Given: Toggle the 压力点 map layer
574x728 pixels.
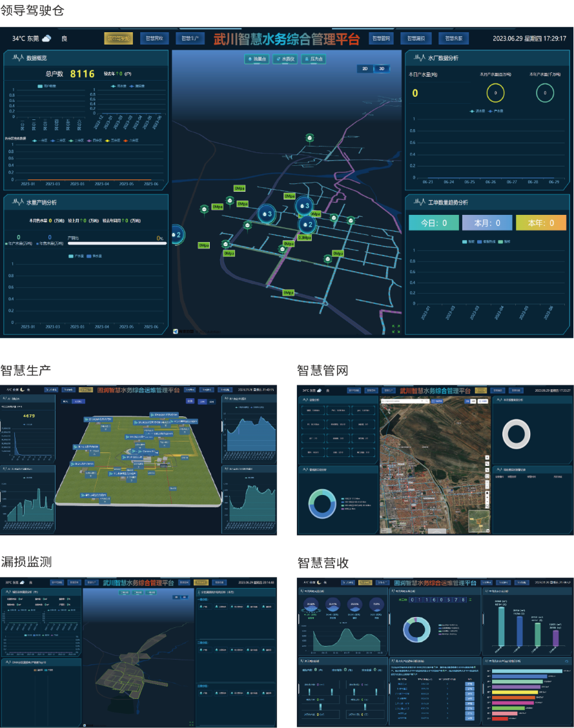Looking at the screenshot, I should tap(313, 59).
